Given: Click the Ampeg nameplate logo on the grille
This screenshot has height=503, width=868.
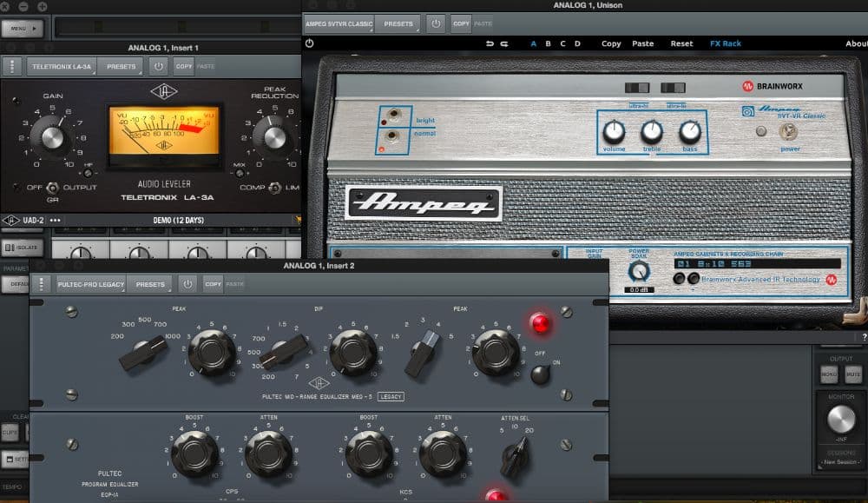Looking at the screenshot, I should [x=424, y=203].
